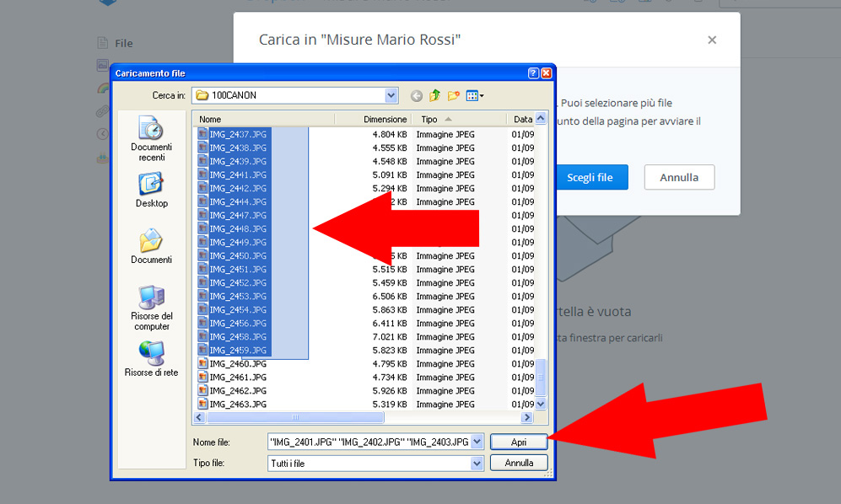Open Risorse del computer
This screenshot has height=504, width=841.
click(151, 308)
